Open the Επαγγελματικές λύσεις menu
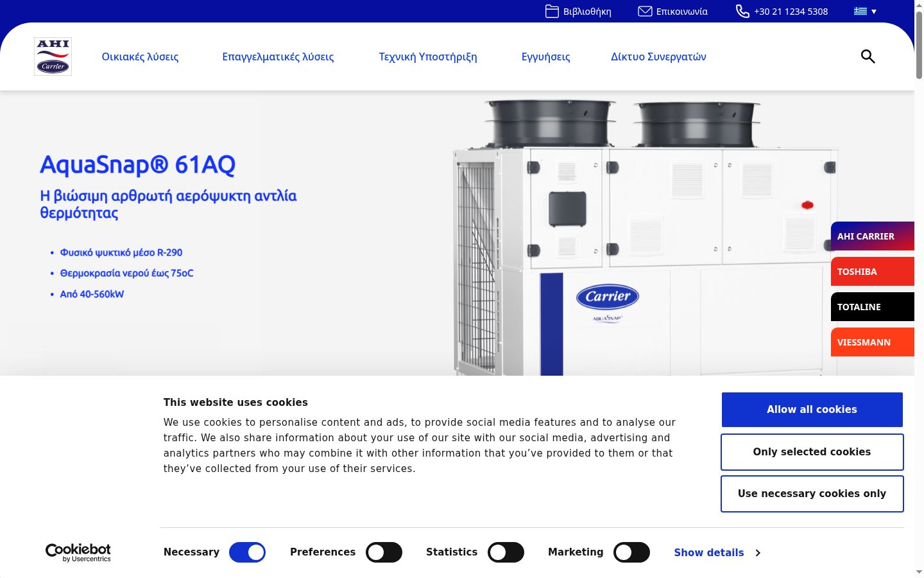924x578 pixels. coord(278,57)
